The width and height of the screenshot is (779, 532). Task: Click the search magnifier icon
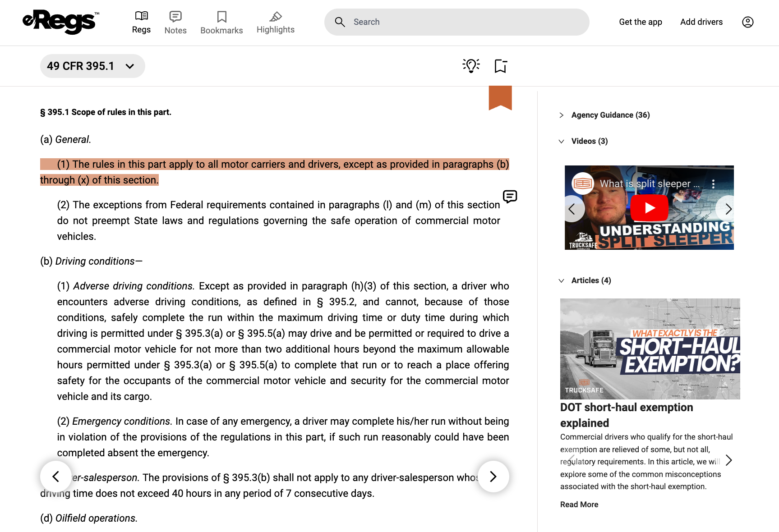pyautogui.click(x=340, y=22)
